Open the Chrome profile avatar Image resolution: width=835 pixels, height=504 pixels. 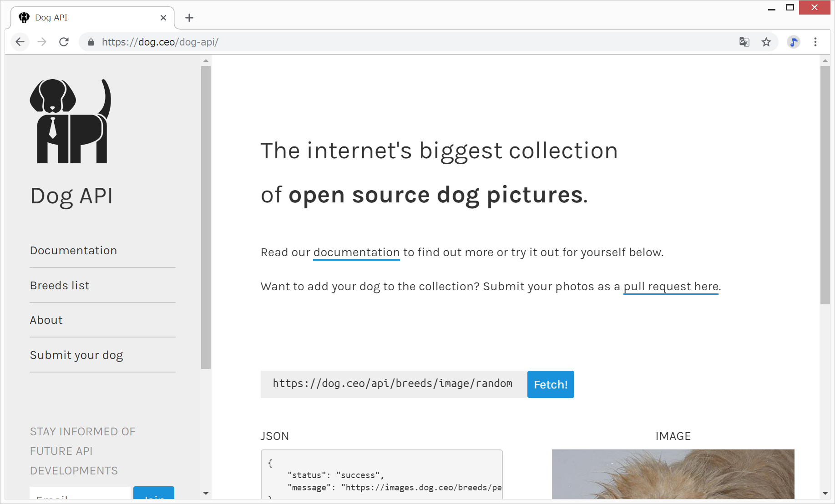click(x=794, y=42)
